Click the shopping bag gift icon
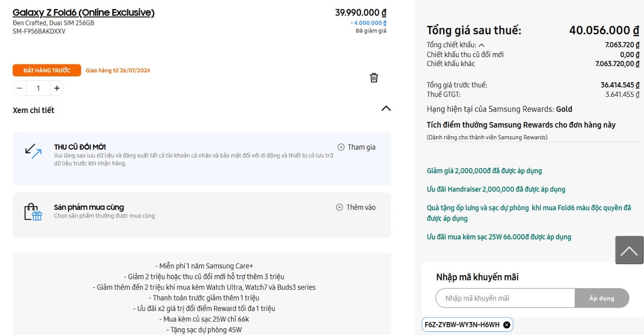 click(33, 212)
